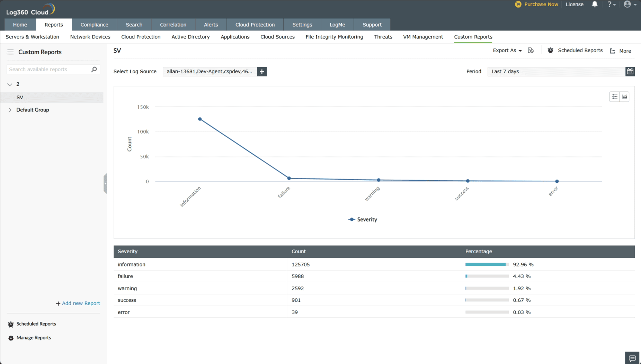Toggle the Severity series in the chart legend
Viewport: 641px width, 364px height.
pyautogui.click(x=362, y=219)
